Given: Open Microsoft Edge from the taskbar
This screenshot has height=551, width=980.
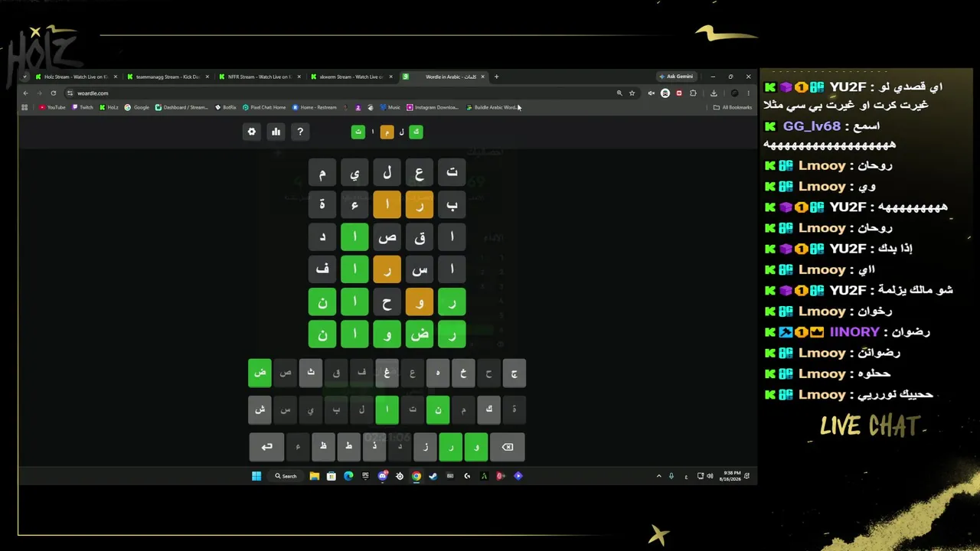Looking at the screenshot, I should click(x=348, y=476).
